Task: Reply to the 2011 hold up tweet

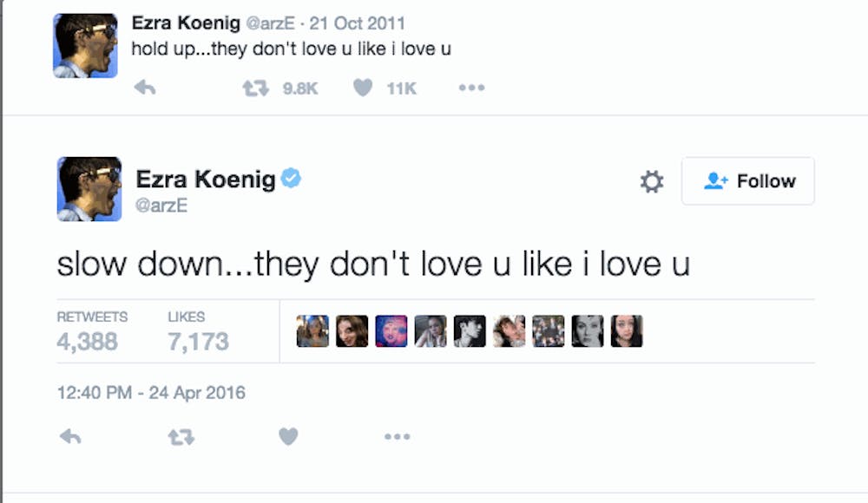Action: click(145, 88)
